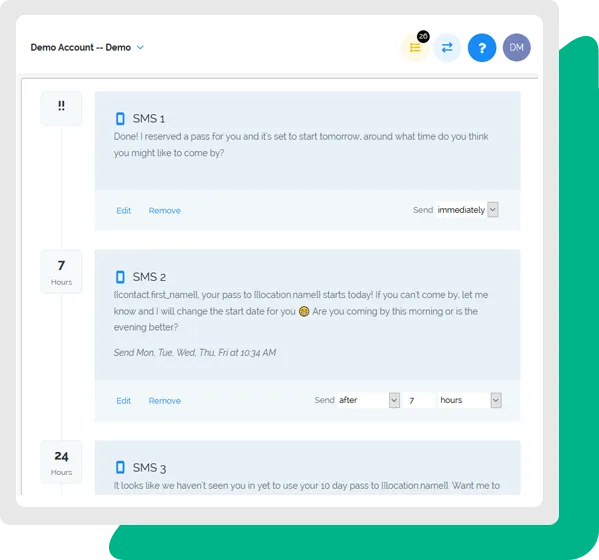Click the phone icon beside SMS 2

click(120, 277)
